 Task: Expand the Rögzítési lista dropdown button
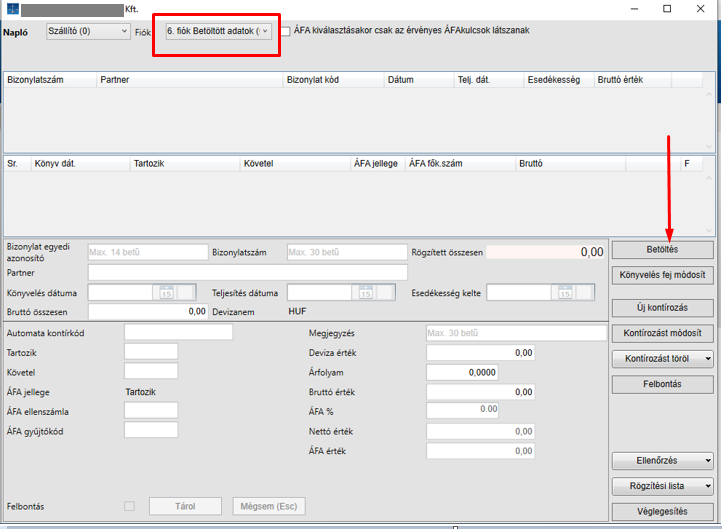663,486
